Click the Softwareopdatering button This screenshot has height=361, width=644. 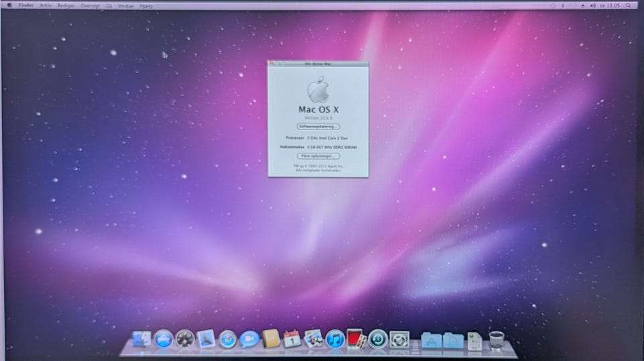coord(318,127)
